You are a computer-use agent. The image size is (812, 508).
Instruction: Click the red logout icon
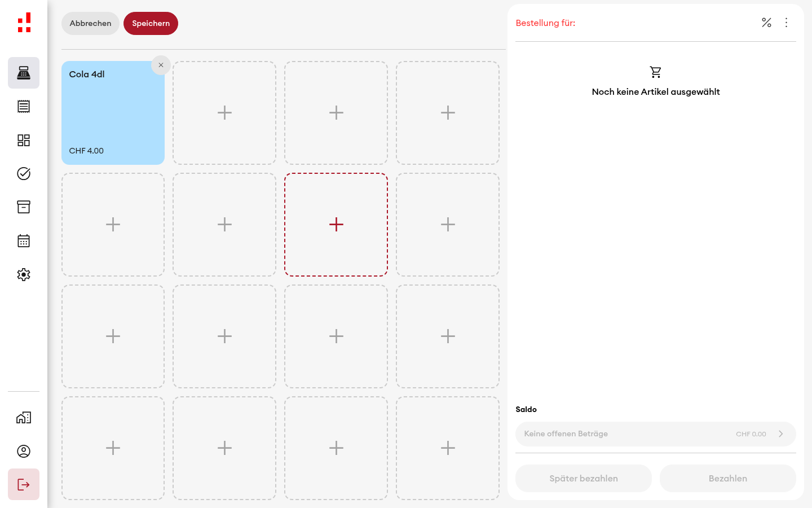[x=24, y=484]
